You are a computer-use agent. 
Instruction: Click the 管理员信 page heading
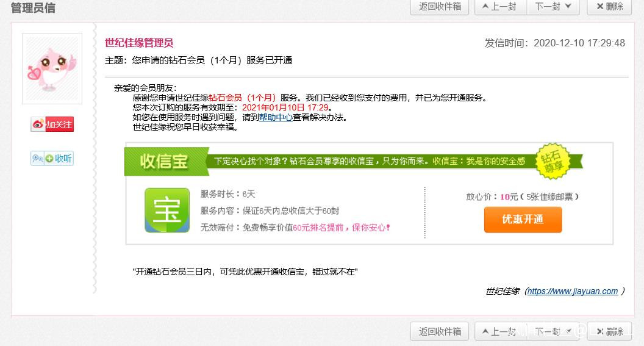33,8
